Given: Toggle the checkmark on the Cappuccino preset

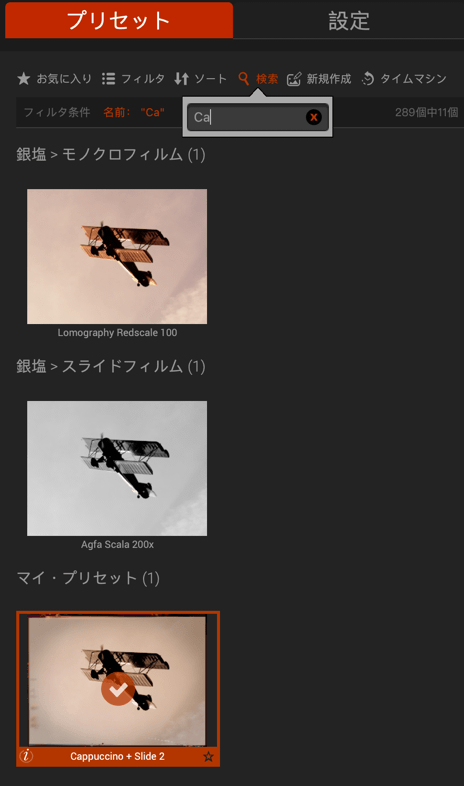Looking at the screenshot, I should [x=118, y=689].
